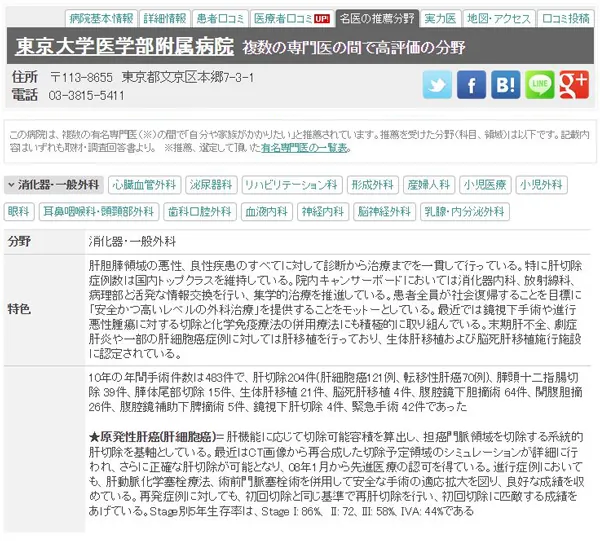
Task: Go to the 地図・アクセス tab
Action: click(x=499, y=18)
